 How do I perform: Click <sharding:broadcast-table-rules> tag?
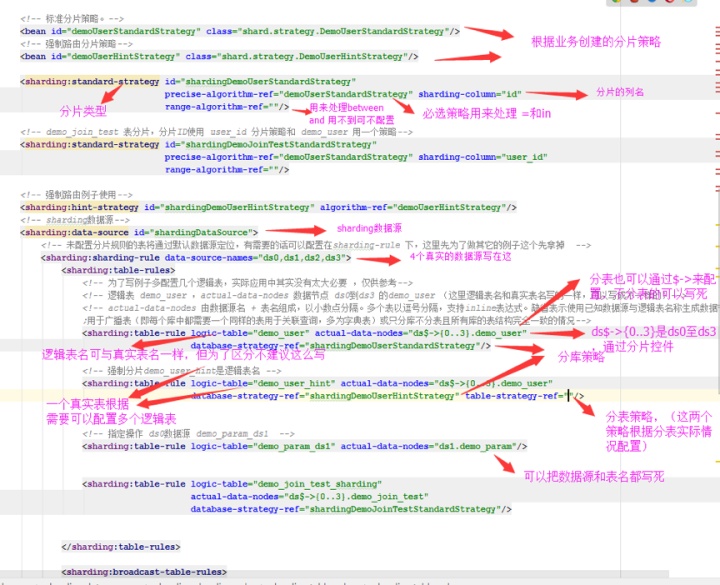click(x=144, y=572)
